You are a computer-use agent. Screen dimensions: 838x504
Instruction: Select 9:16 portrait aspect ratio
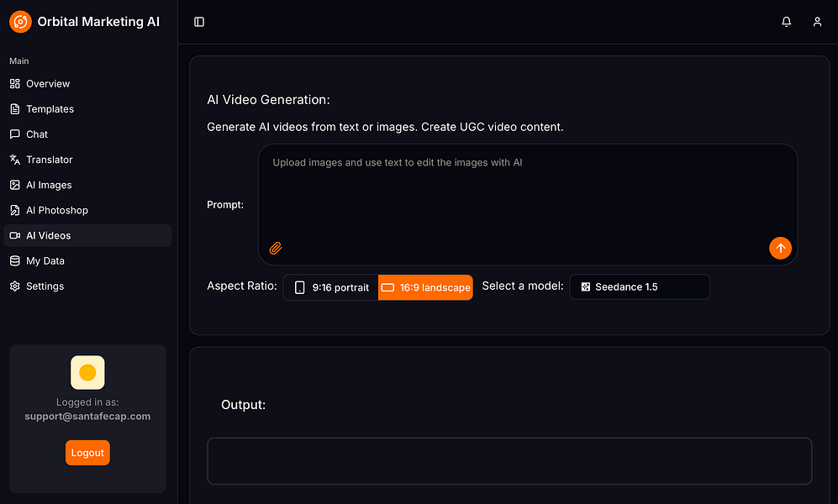click(331, 288)
